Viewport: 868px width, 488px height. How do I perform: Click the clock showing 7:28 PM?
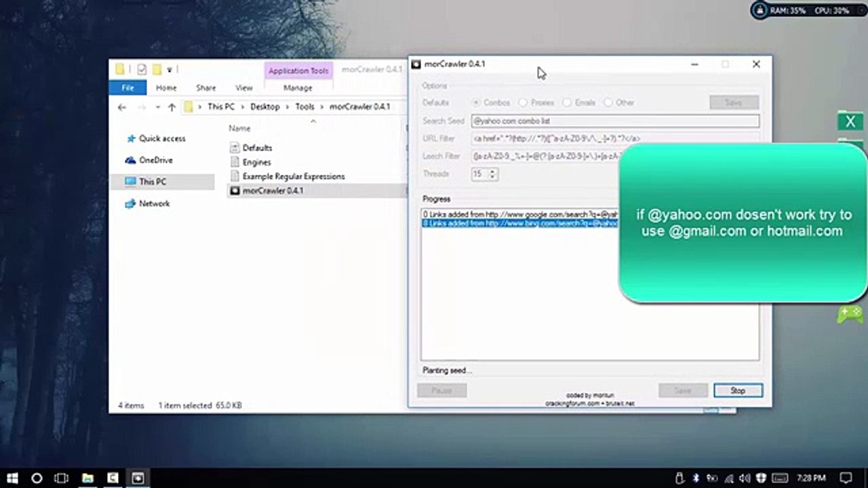coord(812,478)
